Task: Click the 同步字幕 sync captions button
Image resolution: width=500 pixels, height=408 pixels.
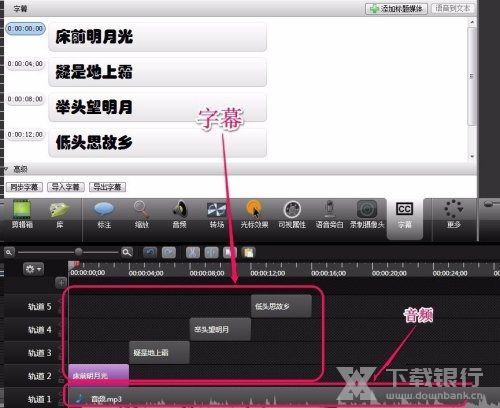Action: [x=24, y=187]
